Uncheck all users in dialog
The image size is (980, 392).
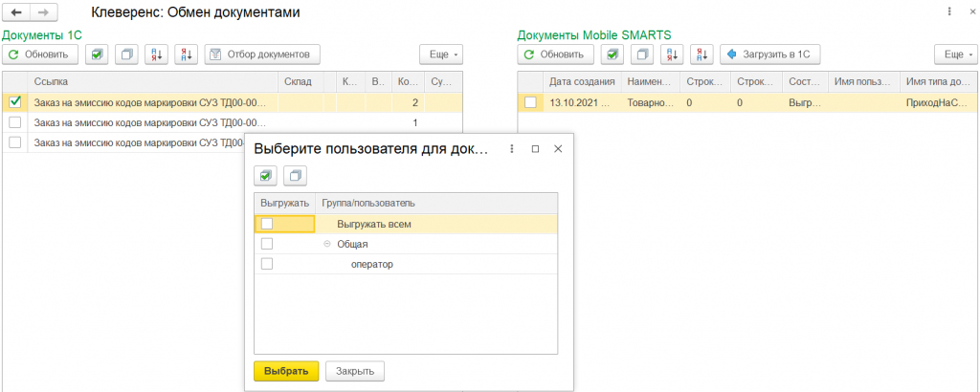tap(295, 176)
